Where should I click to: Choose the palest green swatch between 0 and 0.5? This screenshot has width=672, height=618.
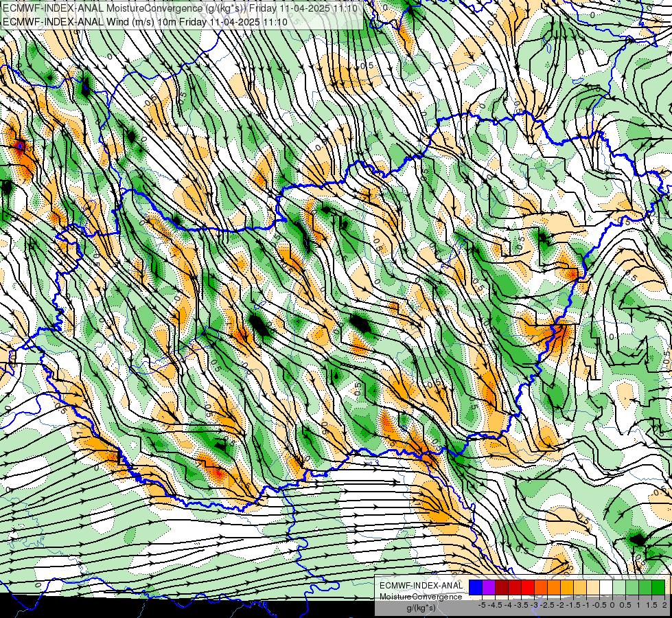pos(619,588)
